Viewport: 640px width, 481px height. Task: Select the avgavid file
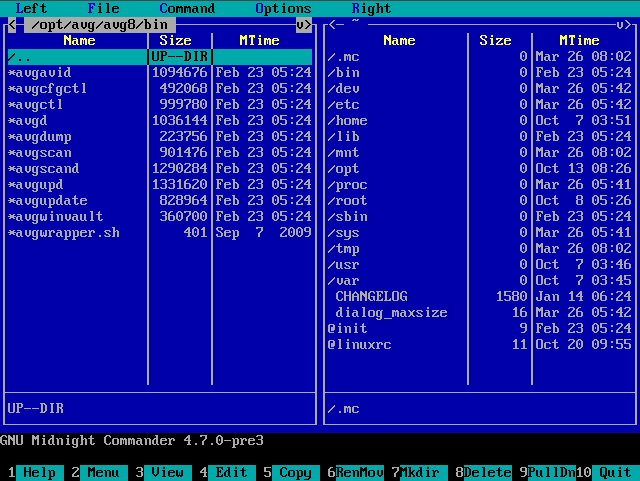tap(160, 73)
